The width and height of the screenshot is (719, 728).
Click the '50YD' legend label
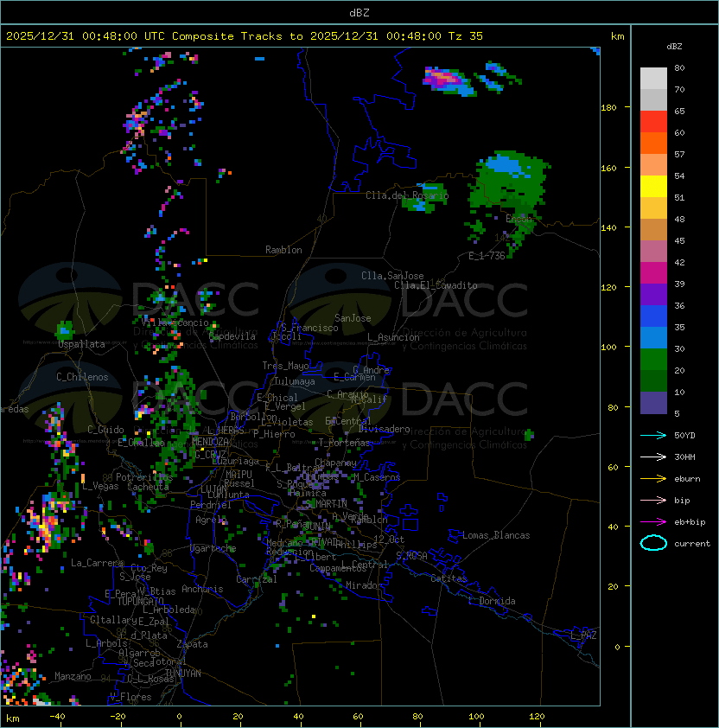pyautogui.click(x=684, y=436)
